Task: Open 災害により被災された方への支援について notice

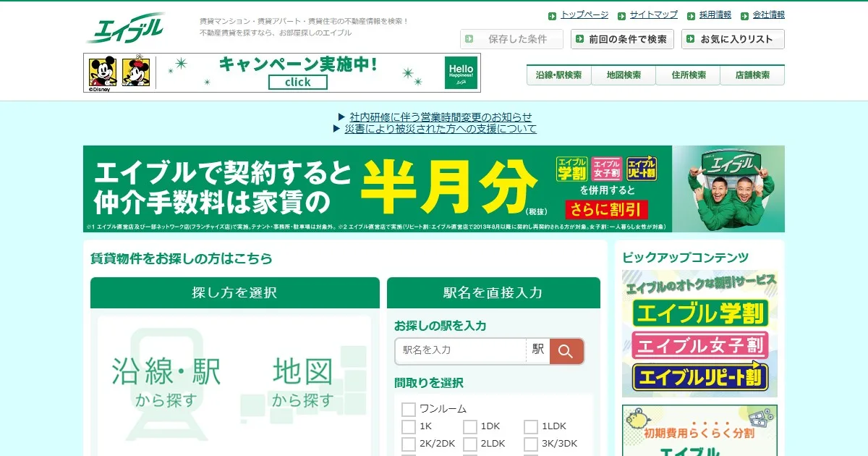Action: [x=441, y=129]
